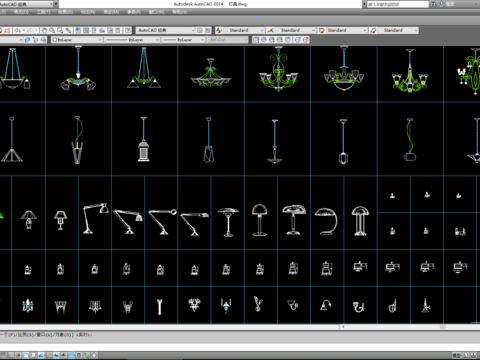Open the QuickCalc calculator icon
The height and width of the screenshot is (360, 480).
118,30
